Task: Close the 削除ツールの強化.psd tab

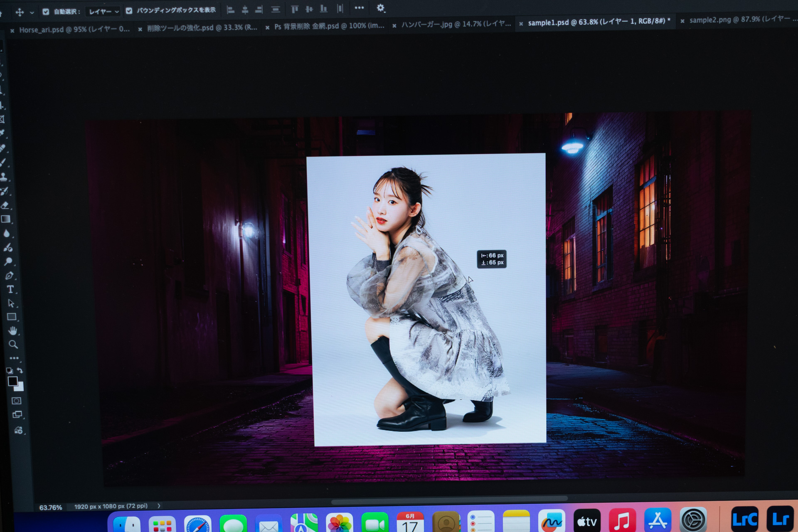Action: point(140,29)
